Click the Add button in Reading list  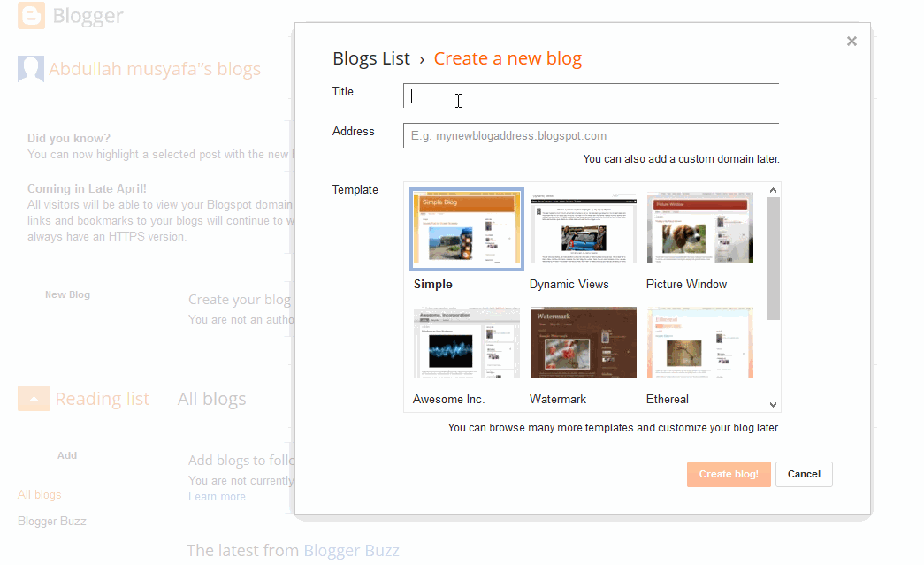click(67, 455)
